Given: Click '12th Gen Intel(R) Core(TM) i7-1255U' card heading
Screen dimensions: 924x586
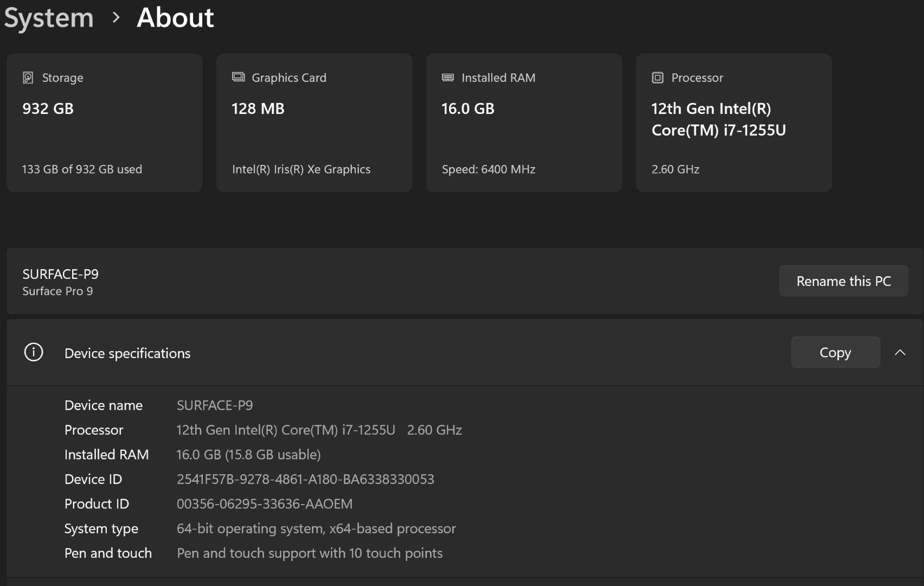Looking at the screenshot, I should (x=718, y=119).
